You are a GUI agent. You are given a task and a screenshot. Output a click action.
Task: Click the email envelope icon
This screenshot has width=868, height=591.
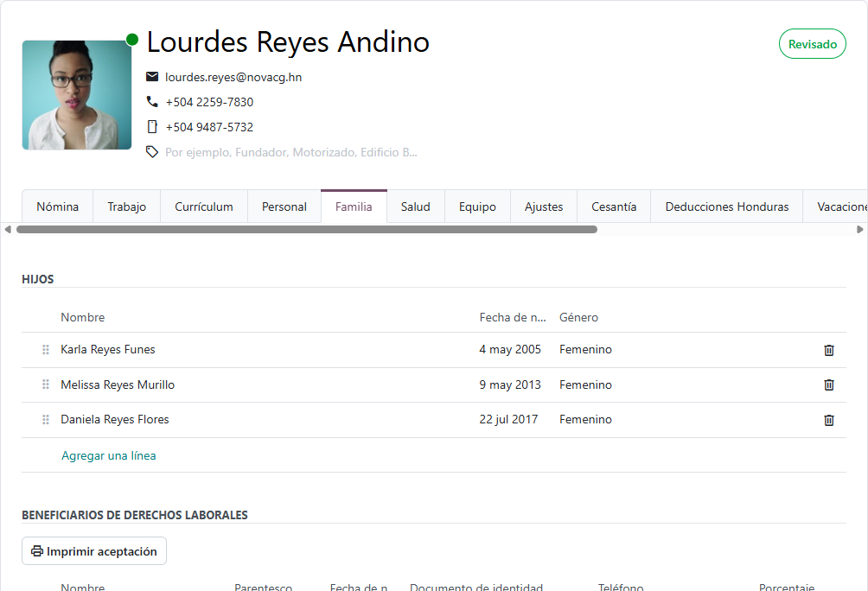(x=152, y=76)
